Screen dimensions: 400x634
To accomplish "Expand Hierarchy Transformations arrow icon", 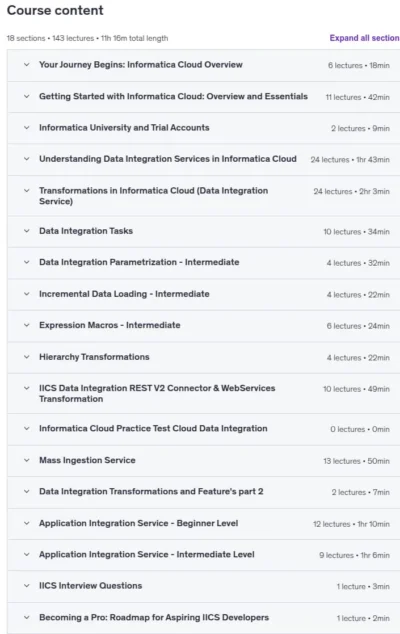I will 27,357.
